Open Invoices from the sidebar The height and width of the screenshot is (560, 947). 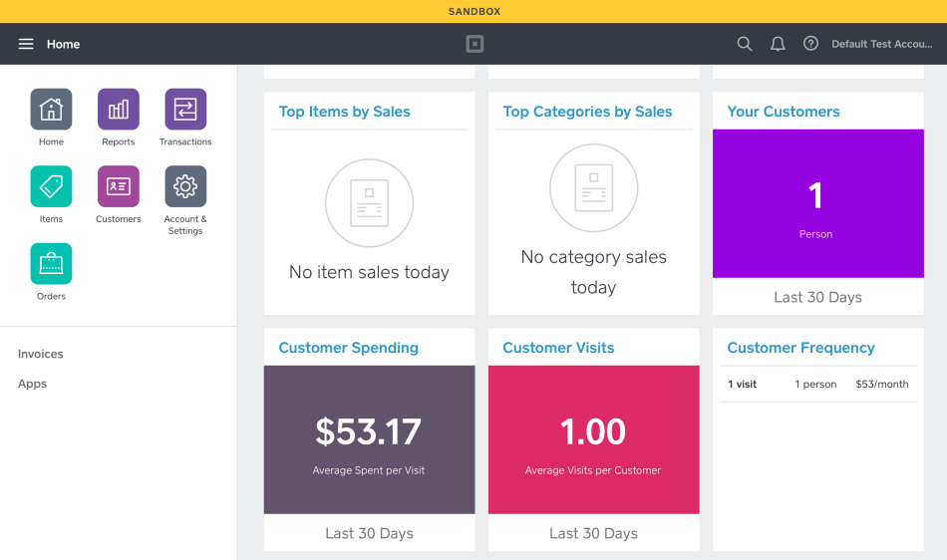41,354
